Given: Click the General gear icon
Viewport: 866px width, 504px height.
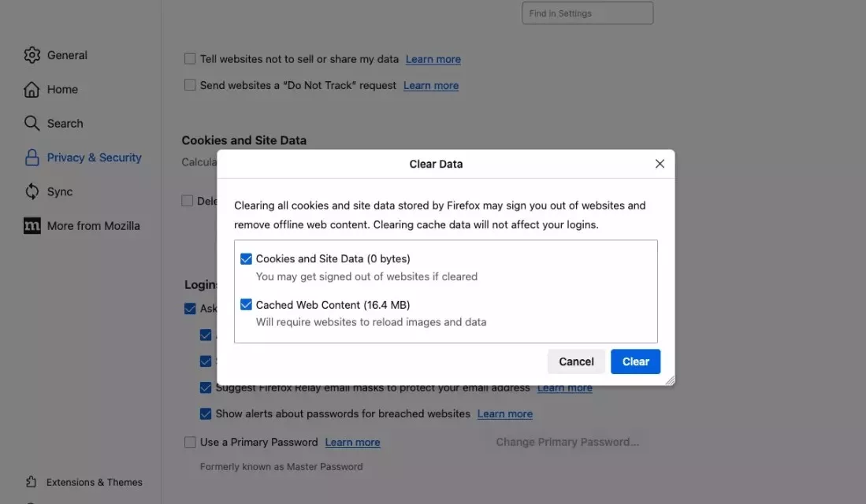Looking at the screenshot, I should click(32, 55).
